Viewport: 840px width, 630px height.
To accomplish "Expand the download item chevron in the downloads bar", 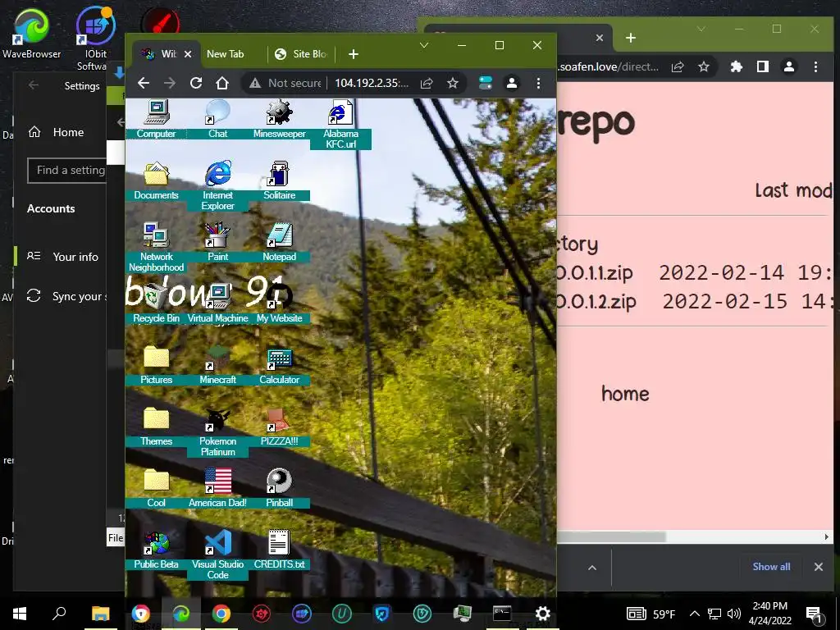I will 592,568.
